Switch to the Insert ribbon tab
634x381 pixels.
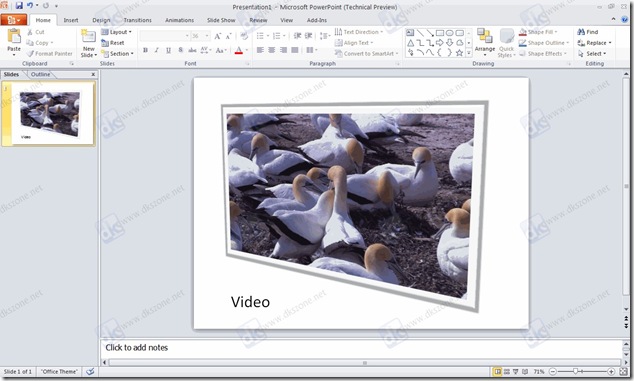[71, 20]
